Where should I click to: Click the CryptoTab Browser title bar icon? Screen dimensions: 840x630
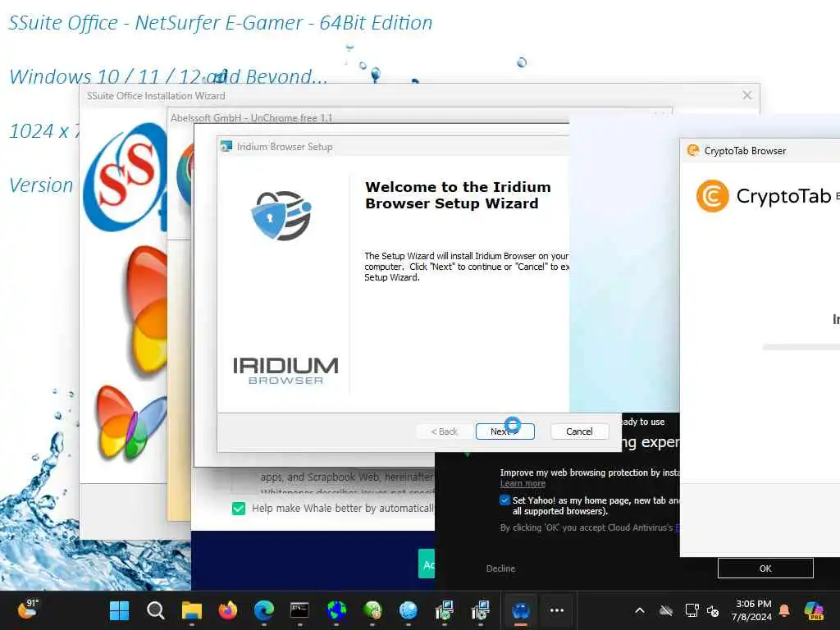pyautogui.click(x=693, y=151)
